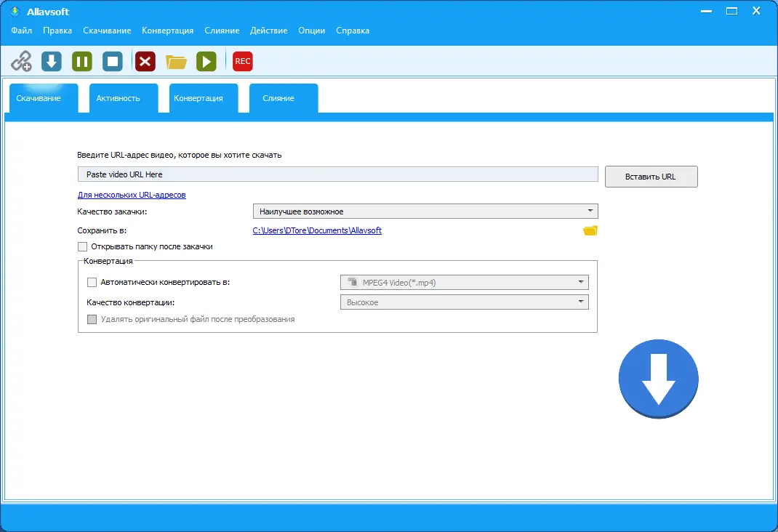This screenshot has width=778, height=532.
Task: Pause downloads using the pause toolbar icon
Action: [81, 61]
